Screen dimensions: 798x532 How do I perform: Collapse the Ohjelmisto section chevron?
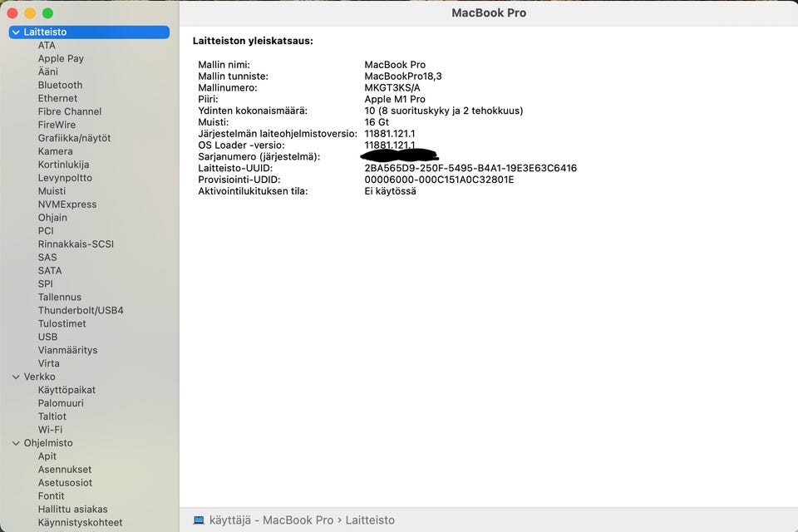(x=16, y=443)
